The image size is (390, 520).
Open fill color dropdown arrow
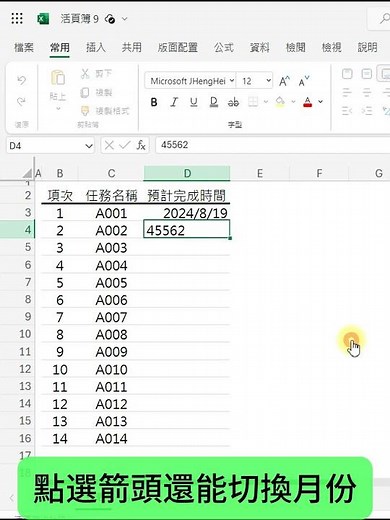tap(293, 102)
